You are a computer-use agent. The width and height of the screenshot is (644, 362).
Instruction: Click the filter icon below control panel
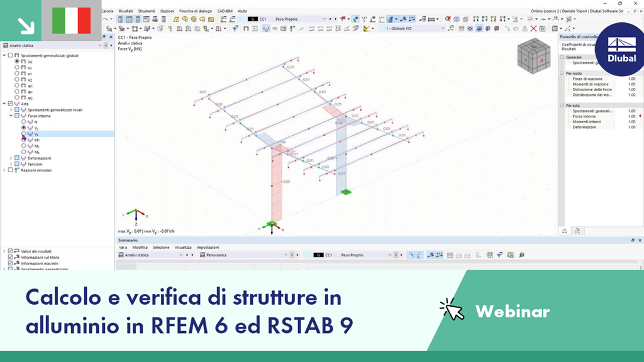tap(577, 231)
